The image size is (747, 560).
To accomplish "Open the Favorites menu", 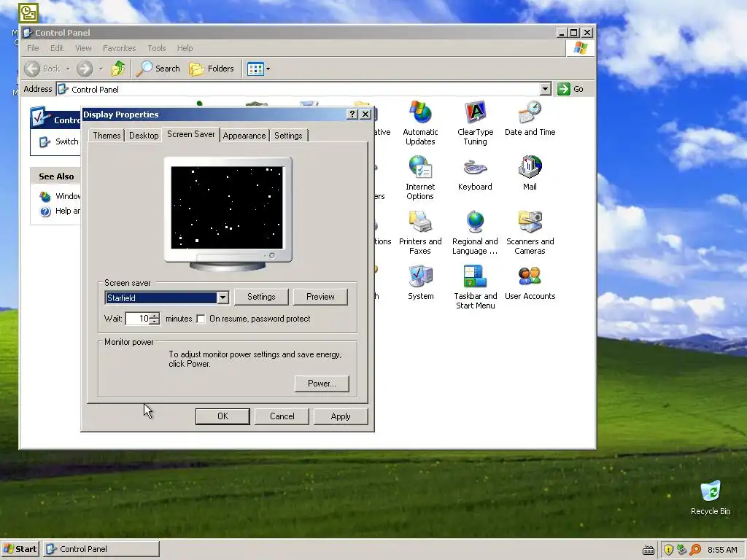I will [119, 48].
